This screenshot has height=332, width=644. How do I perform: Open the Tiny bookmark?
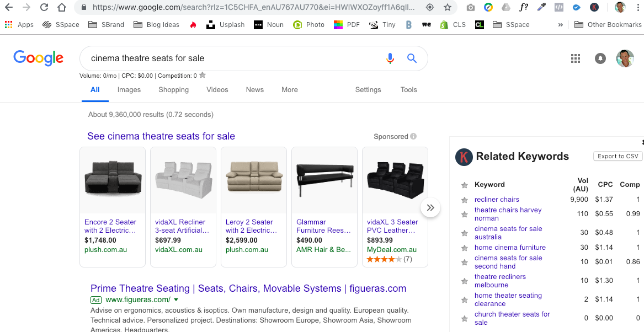pos(382,25)
